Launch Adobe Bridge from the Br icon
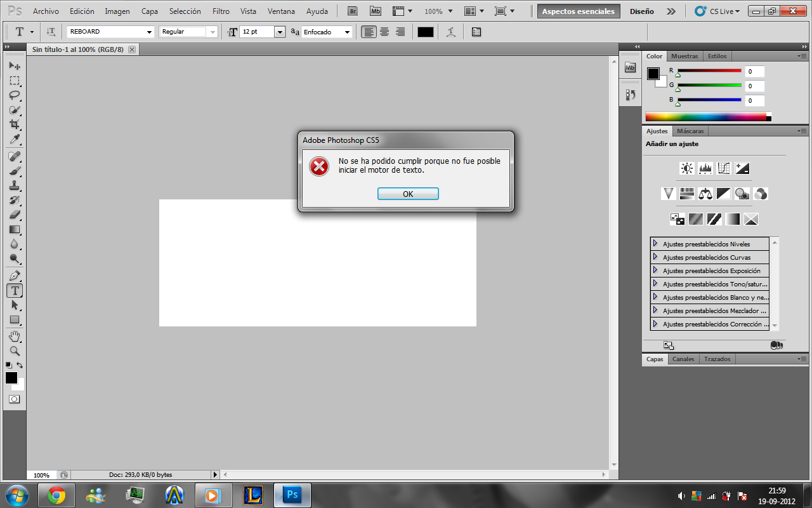The image size is (812, 508). pos(353,11)
